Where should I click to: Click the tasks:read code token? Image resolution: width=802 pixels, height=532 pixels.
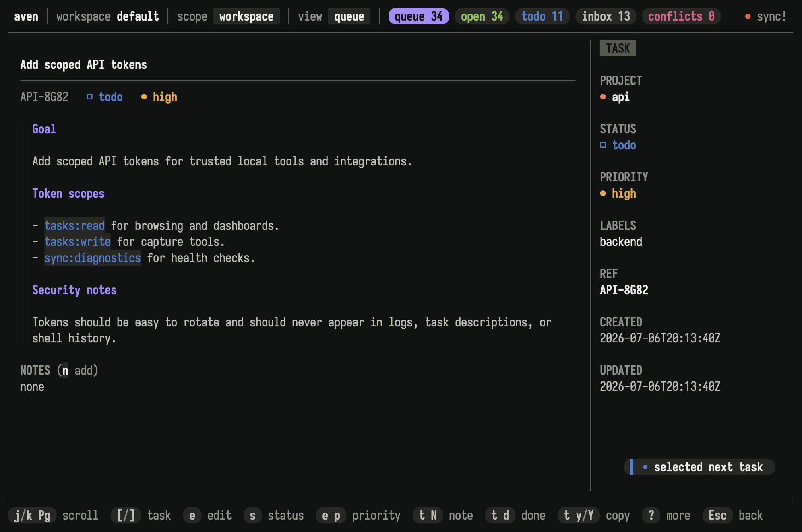(x=74, y=226)
